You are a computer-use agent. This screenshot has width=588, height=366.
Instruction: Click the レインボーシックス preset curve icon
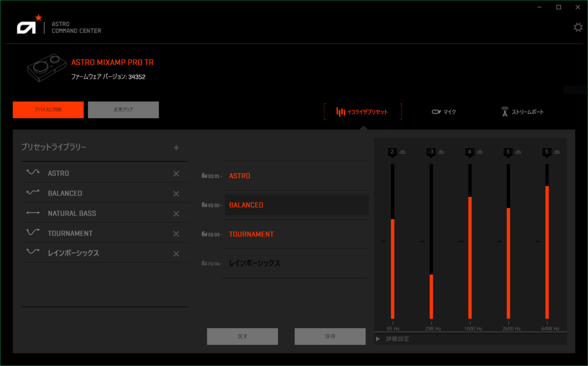coord(33,252)
